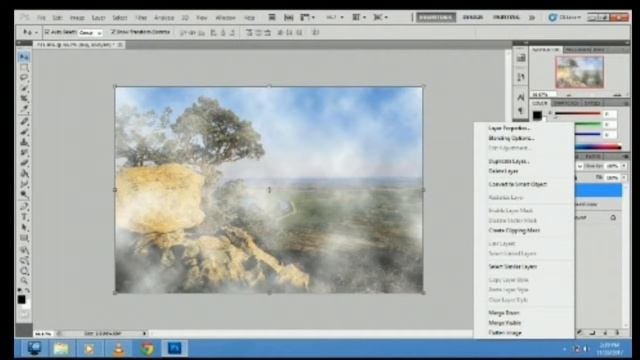Open the Image menu
The width and height of the screenshot is (640, 360).
click(77, 18)
